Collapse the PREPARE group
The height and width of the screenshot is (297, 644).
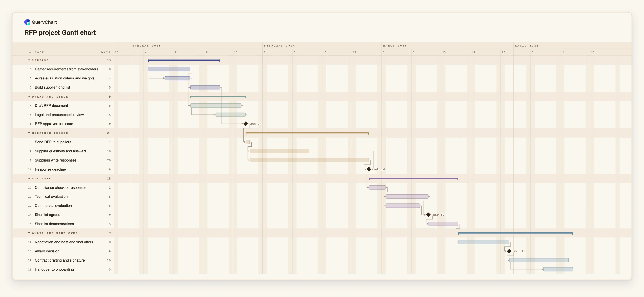(29, 60)
